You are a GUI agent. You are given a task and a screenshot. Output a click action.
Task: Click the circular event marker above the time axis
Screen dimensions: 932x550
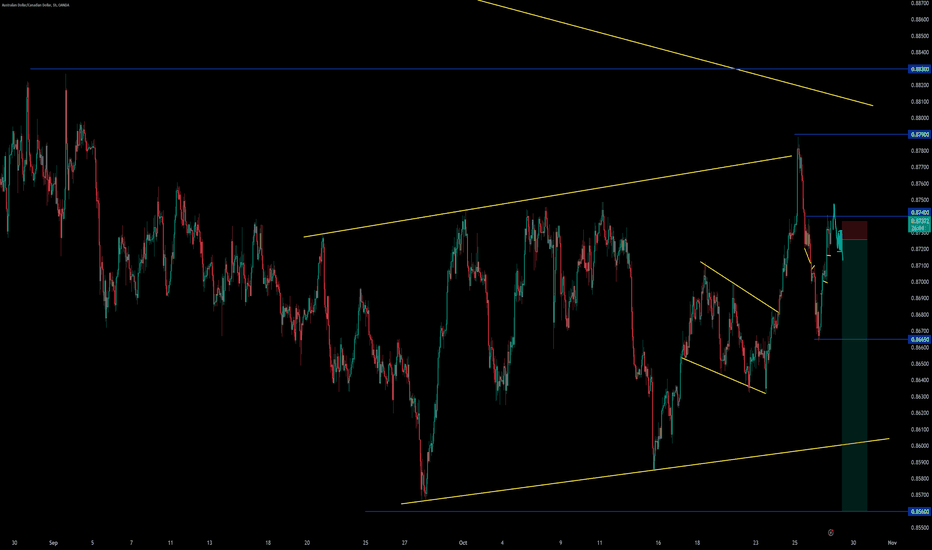pyautogui.click(x=832, y=532)
